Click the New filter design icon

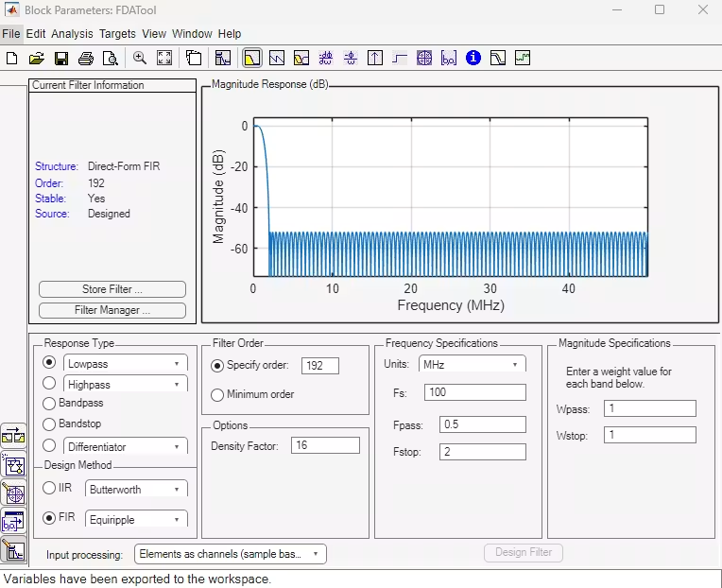tap(12, 58)
